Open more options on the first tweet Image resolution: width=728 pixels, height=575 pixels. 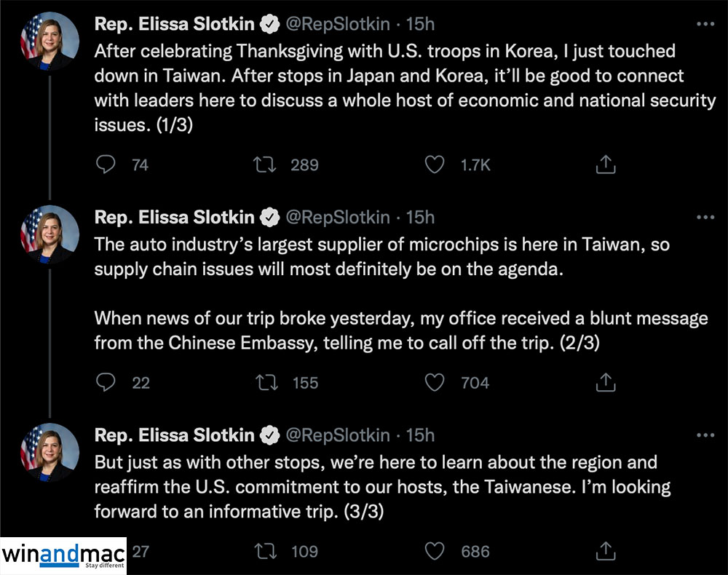pyautogui.click(x=705, y=24)
